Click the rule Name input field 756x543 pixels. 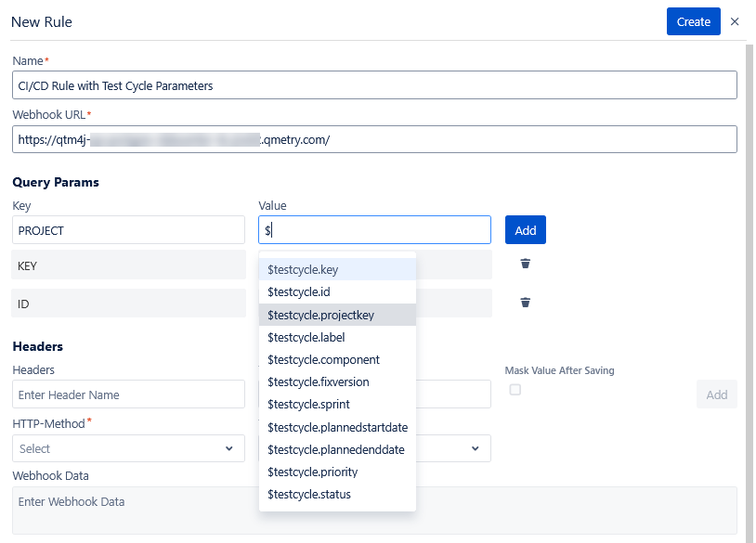374,85
